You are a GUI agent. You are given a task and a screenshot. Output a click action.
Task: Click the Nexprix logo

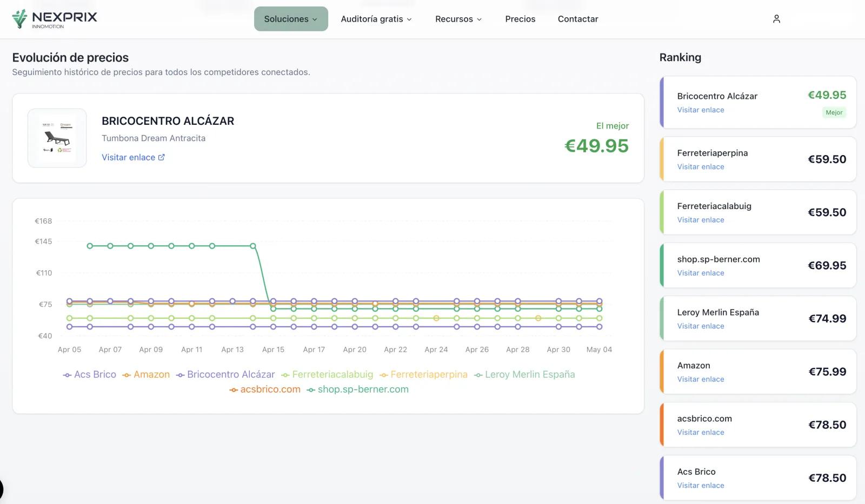pos(55,19)
